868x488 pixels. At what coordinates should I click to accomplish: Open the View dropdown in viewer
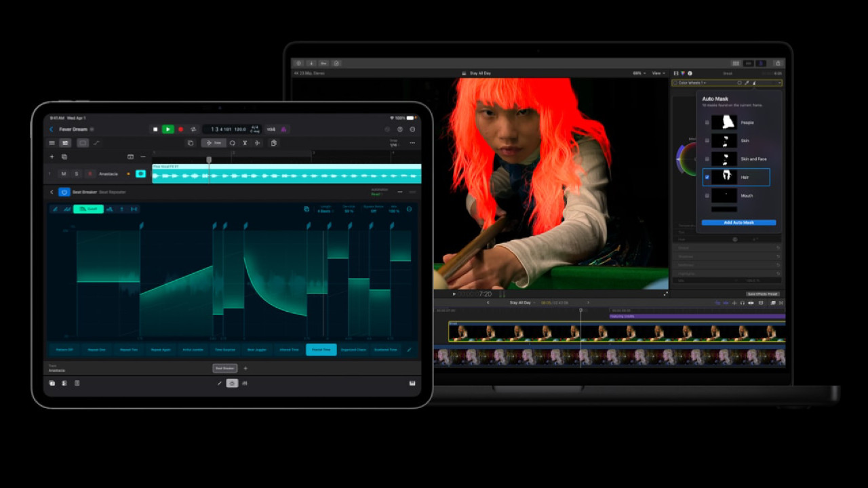click(658, 73)
